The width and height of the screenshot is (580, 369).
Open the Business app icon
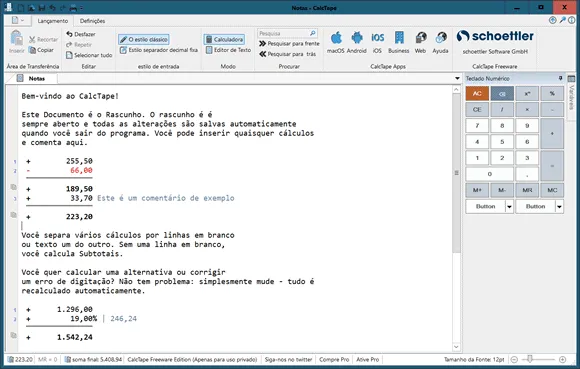coord(399,43)
